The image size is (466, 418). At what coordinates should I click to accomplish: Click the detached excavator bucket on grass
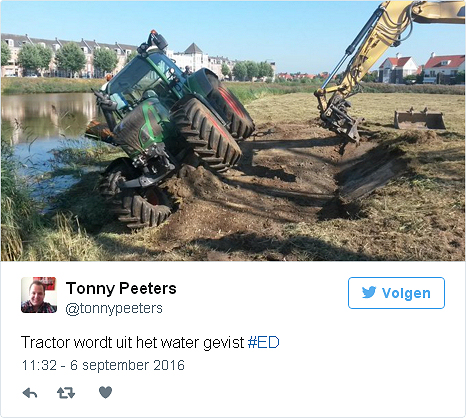(x=419, y=120)
